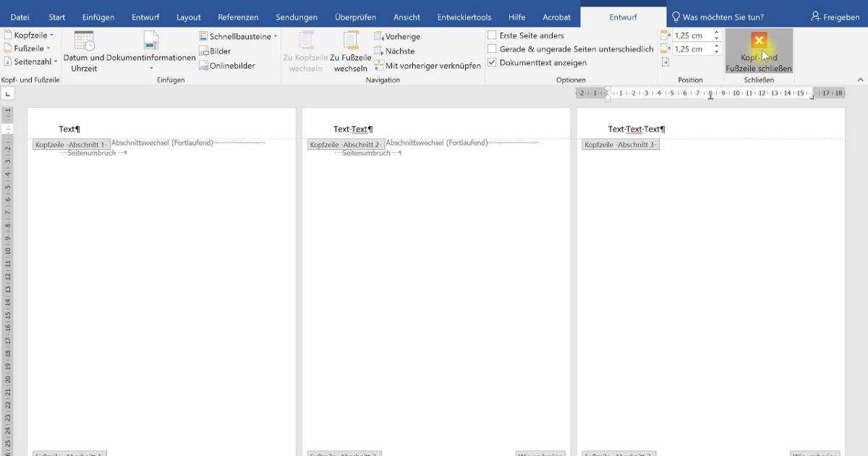Viewport: 868px width, 456px height.
Task: Expand Schnellbausteine dropdown
Action: tap(239, 36)
